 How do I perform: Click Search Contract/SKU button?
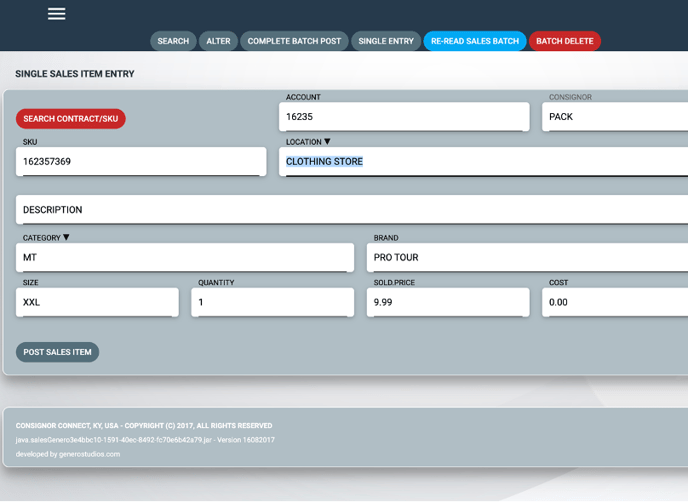pos(71,119)
